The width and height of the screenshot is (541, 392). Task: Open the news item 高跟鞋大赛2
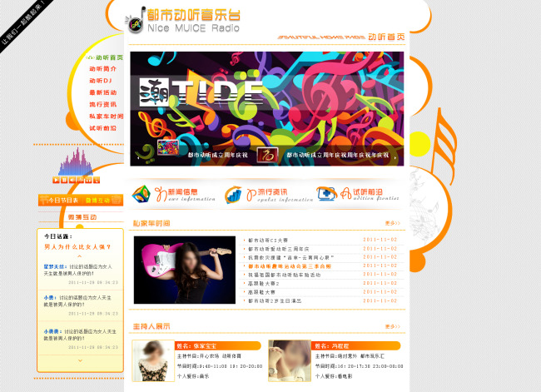(x=264, y=283)
